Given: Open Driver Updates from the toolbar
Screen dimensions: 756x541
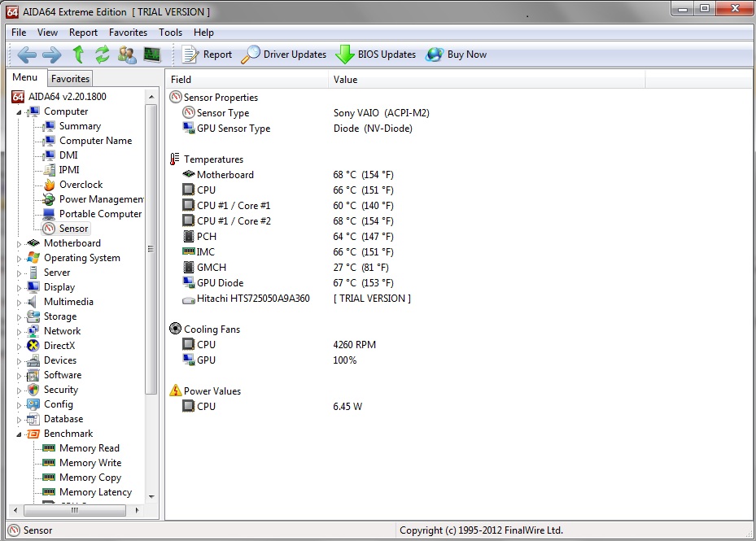Looking at the screenshot, I should [284, 55].
